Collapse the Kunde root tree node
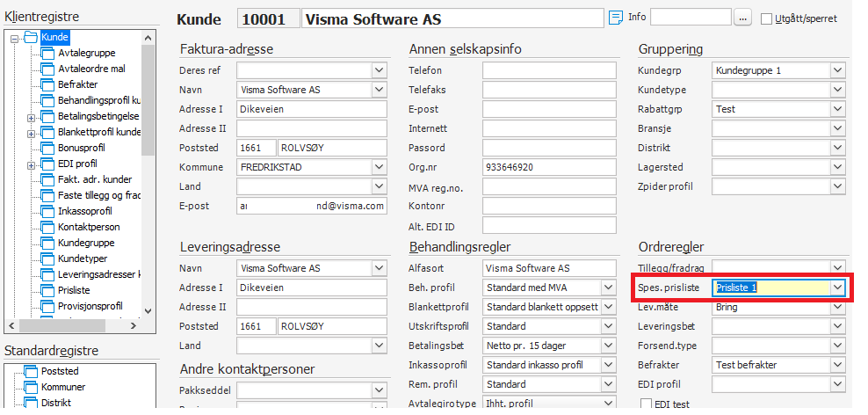 14,39
